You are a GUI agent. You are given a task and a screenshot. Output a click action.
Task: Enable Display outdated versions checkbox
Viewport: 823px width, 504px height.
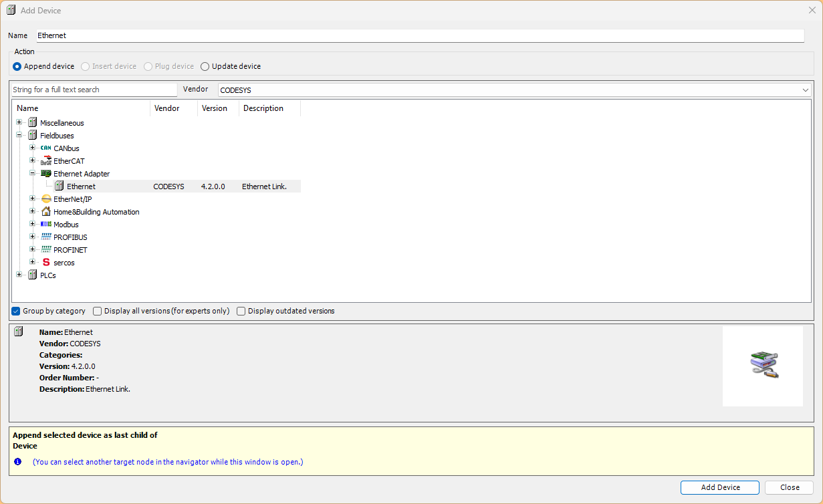click(x=241, y=311)
